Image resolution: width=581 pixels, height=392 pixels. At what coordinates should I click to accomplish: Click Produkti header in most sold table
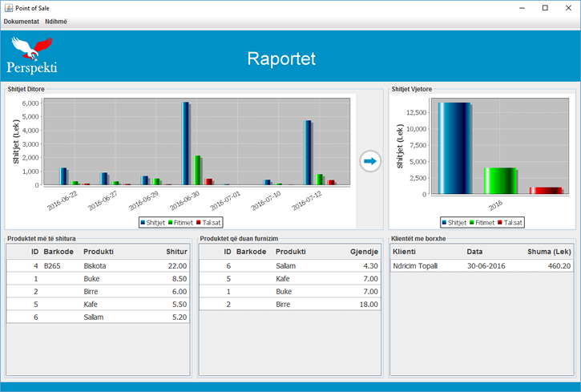pyautogui.click(x=99, y=252)
